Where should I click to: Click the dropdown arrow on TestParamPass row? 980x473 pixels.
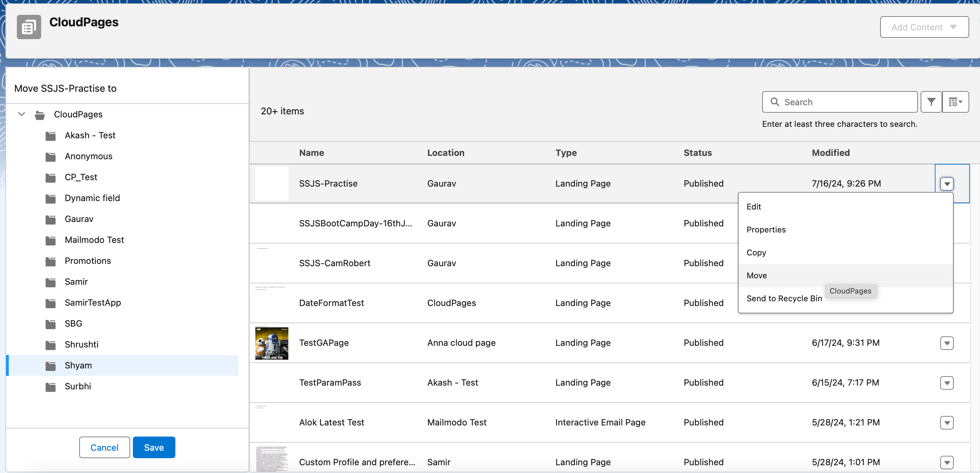coord(948,383)
